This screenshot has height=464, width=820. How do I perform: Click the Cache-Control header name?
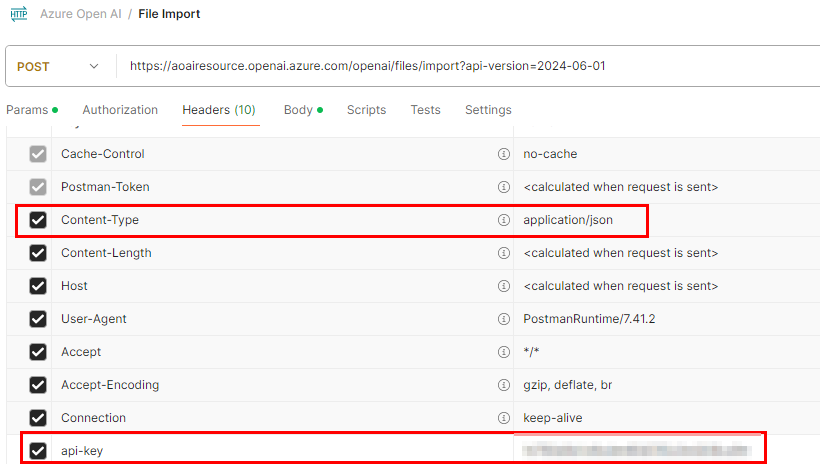click(102, 154)
